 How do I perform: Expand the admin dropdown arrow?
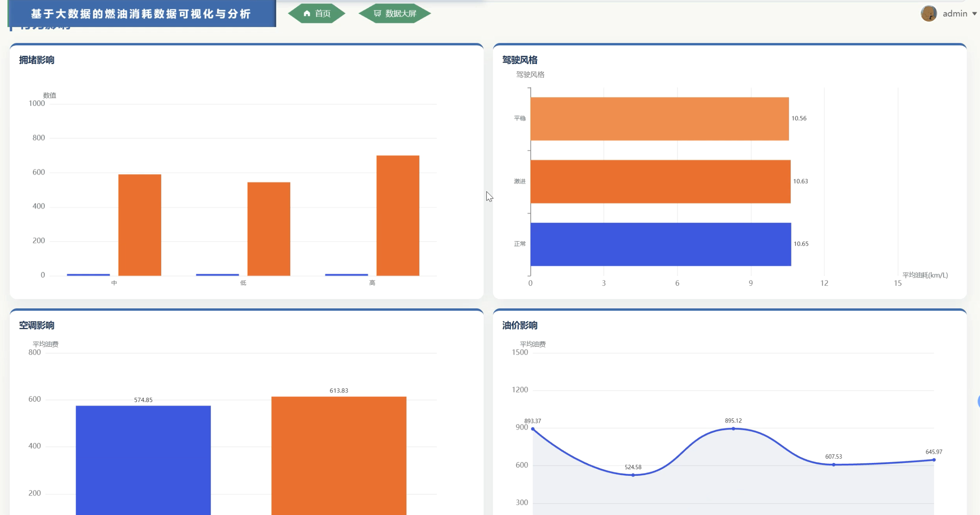click(974, 14)
